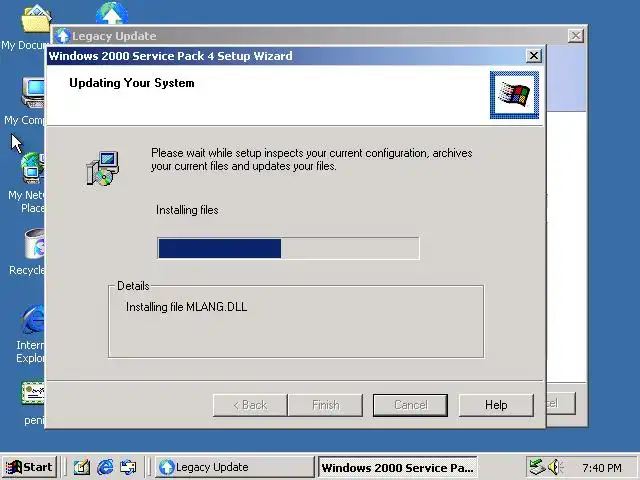Click the disabled Finish button
This screenshot has height=480, width=640.
325,405
